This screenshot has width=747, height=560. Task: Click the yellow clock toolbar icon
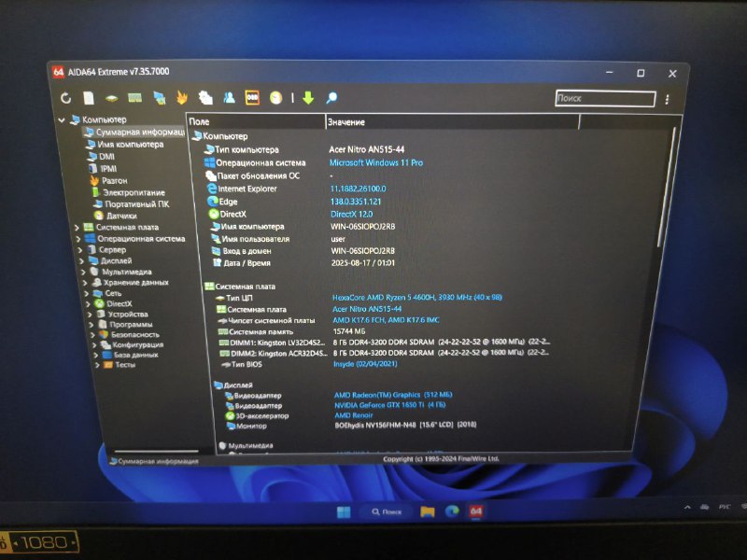pos(275,98)
